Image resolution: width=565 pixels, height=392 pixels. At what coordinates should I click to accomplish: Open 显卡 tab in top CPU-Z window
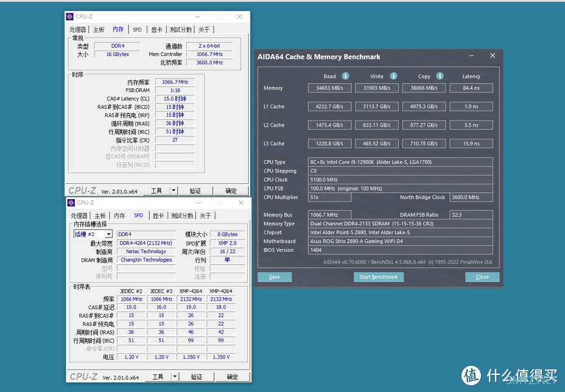[x=156, y=30]
